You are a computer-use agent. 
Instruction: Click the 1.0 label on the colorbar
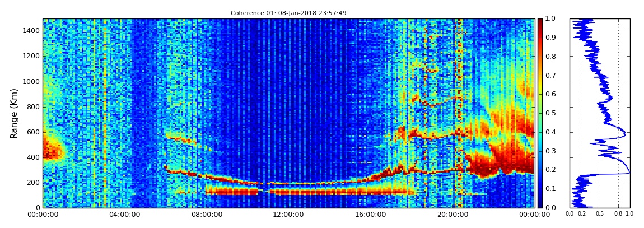(549, 19)
